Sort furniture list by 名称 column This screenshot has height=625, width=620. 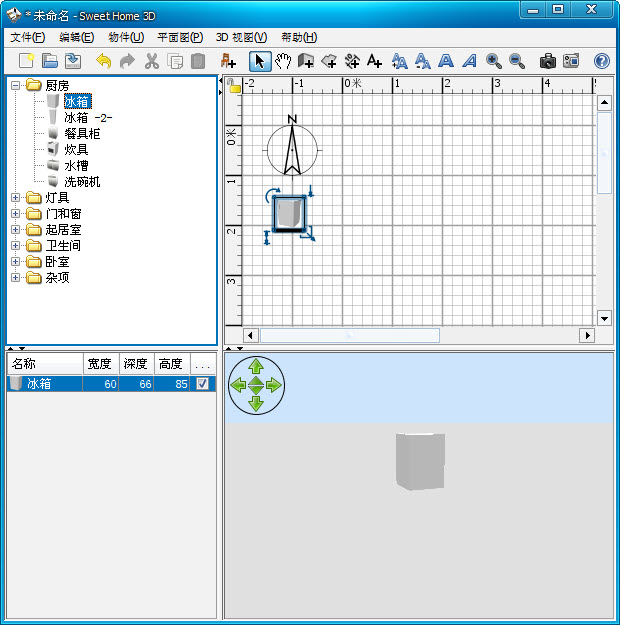[45, 364]
